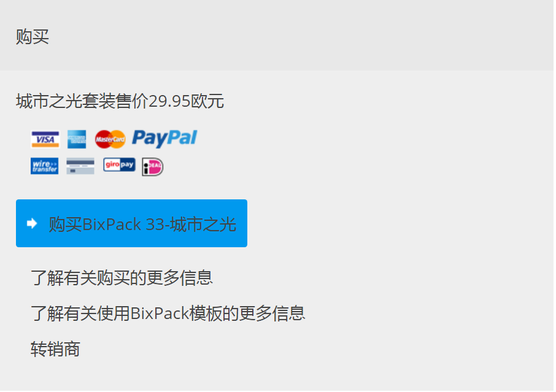Buy BixPack 33 城市之光 via blue button
556x392 pixels.
pos(131,223)
